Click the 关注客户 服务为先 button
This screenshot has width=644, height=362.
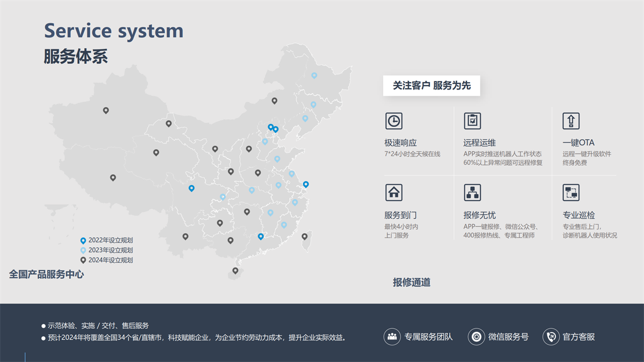coord(431,86)
